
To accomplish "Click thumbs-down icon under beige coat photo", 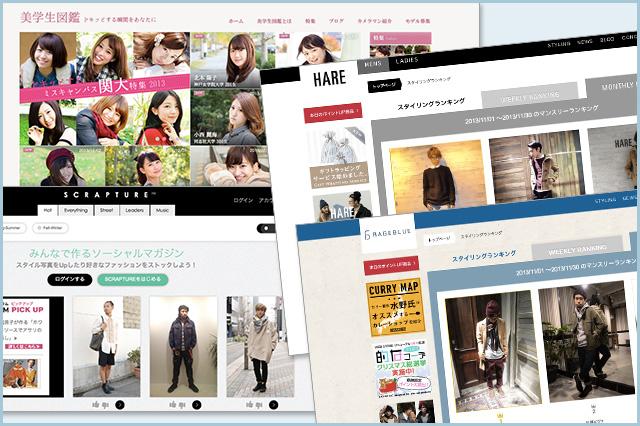I will tap(259, 405).
